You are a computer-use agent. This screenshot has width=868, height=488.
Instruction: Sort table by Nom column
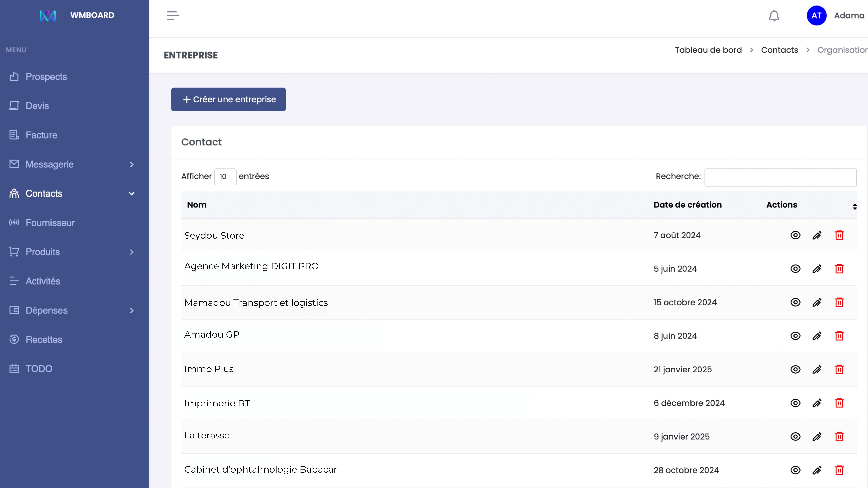tap(197, 205)
